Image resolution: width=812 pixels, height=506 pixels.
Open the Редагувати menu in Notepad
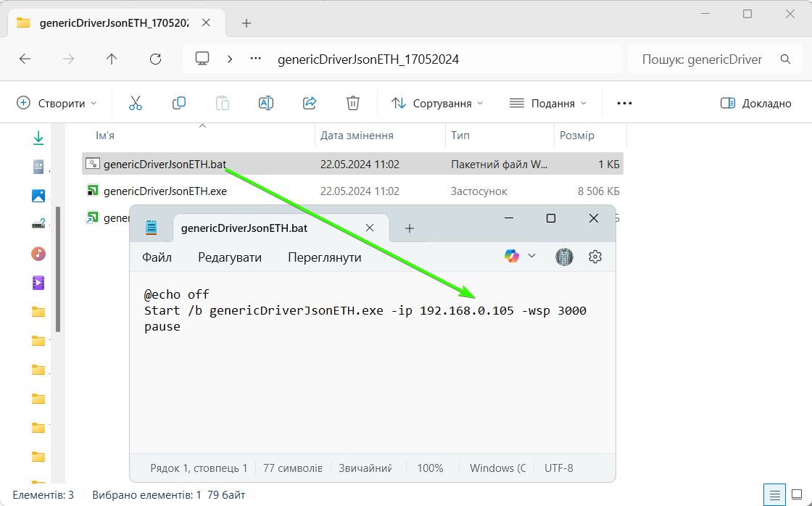(x=230, y=257)
